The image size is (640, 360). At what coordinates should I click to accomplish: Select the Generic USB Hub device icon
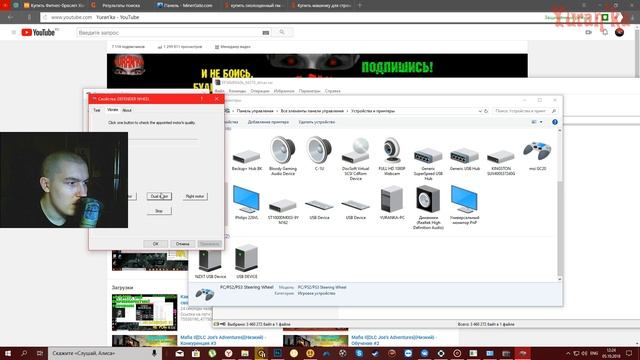tap(464, 156)
